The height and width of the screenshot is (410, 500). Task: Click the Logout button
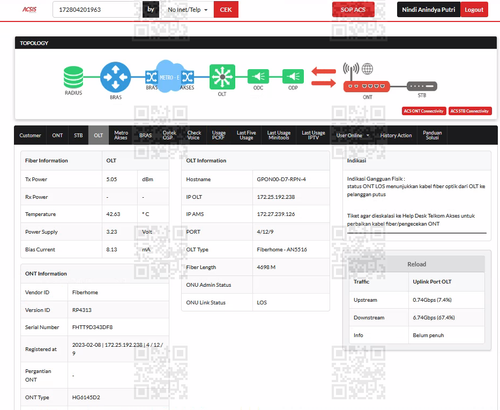[474, 10]
